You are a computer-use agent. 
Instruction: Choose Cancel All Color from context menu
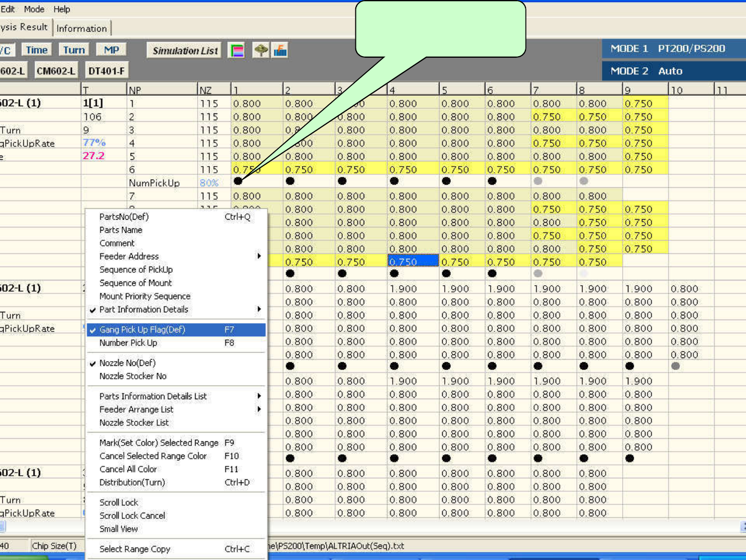128,469
